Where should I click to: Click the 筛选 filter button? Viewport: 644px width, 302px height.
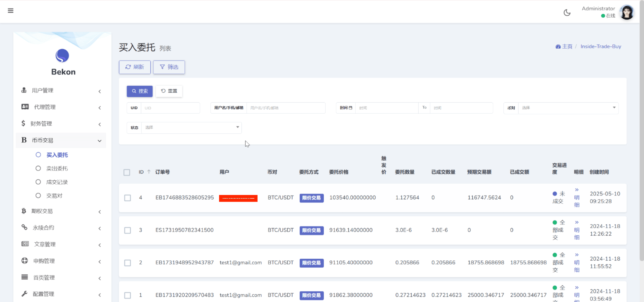pos(169,67)
